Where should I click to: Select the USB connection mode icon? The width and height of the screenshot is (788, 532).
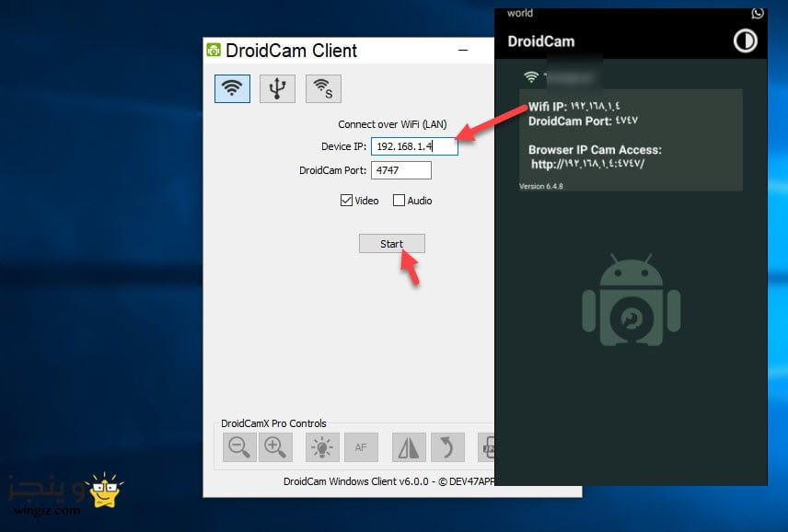tap(277, 89)
